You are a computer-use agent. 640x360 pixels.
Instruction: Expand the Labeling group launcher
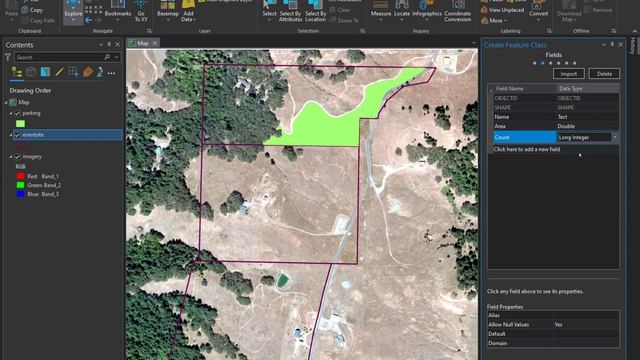point(549,31)
